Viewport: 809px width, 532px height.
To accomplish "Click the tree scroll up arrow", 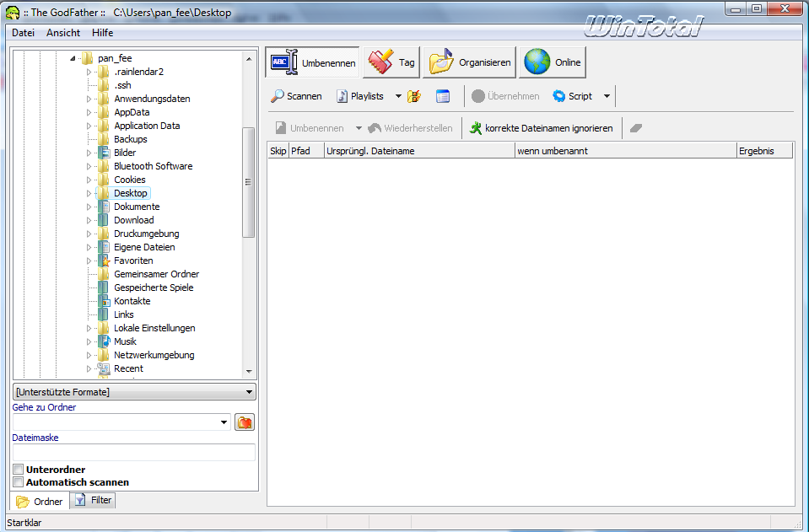I will [249, 59].
